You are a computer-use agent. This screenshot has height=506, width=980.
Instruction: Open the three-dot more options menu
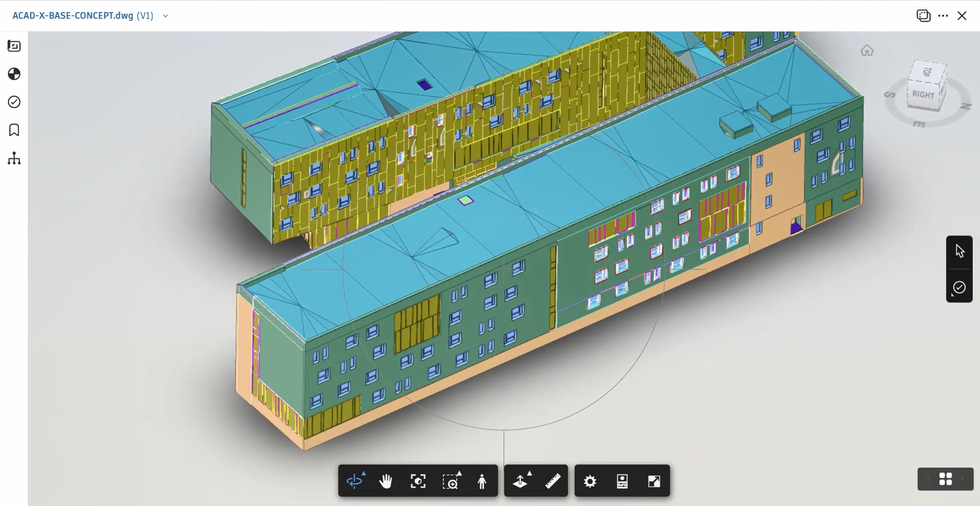[943, 16]
